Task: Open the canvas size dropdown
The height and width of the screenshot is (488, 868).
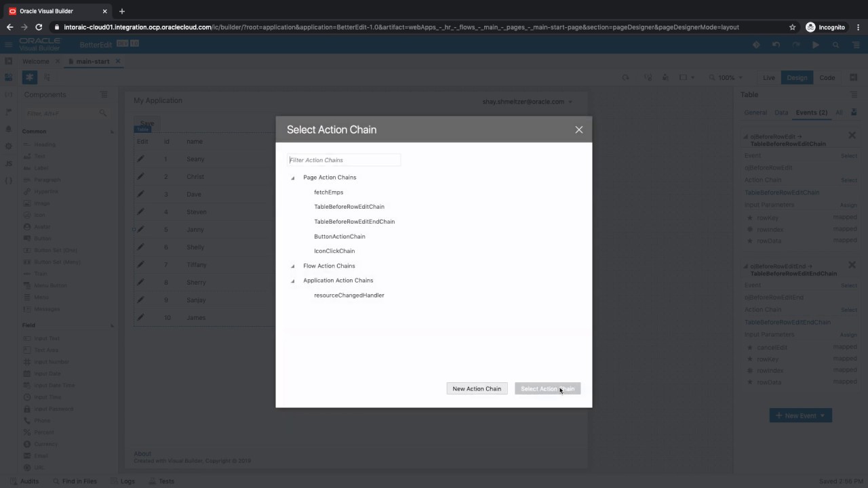Action: 687,77
